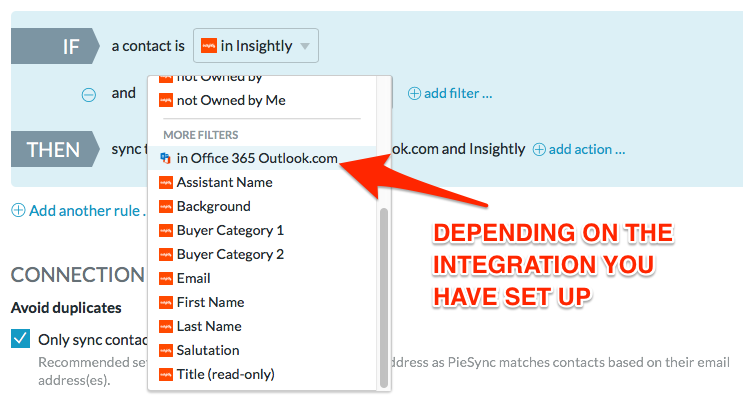743x402 pixels.
Task: Select 'Buyer Category 1' filter
Action: point(262,230)
